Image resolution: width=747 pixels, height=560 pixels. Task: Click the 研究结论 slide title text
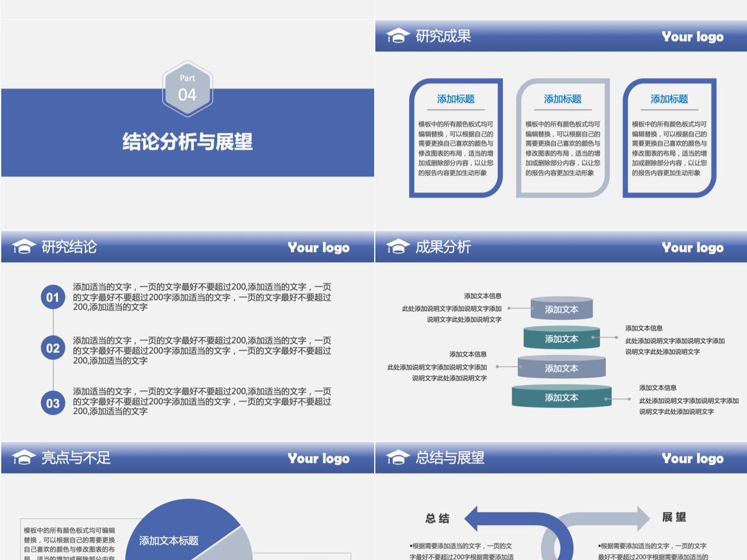pyautogui.click(x=69, y=247)
